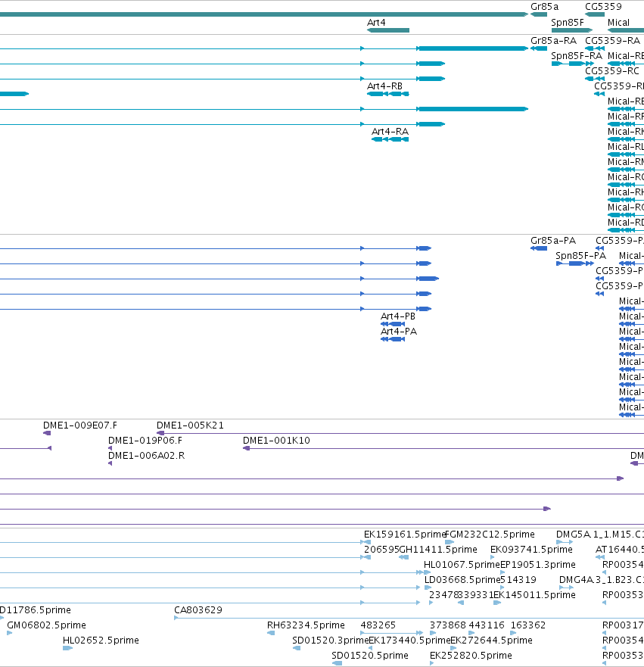644x667 pixels.
Task: Open the SD01520.5prime EST label
Action: click(370, 656)
